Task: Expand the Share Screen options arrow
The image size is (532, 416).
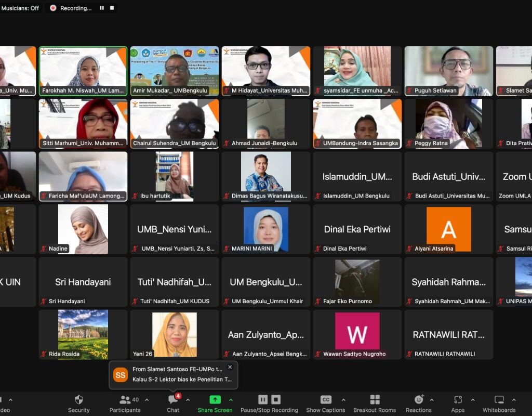Action: (231, 400)
